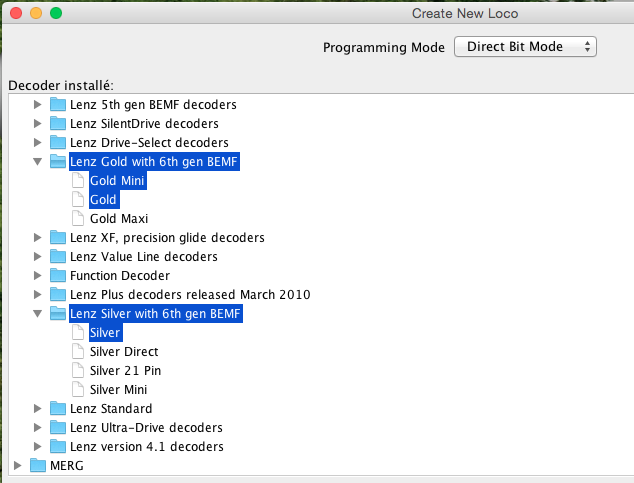Expand Lenz Plus decoders released March 2010
This screenshot has height=483, width=634.
click(x=37, y=295)
